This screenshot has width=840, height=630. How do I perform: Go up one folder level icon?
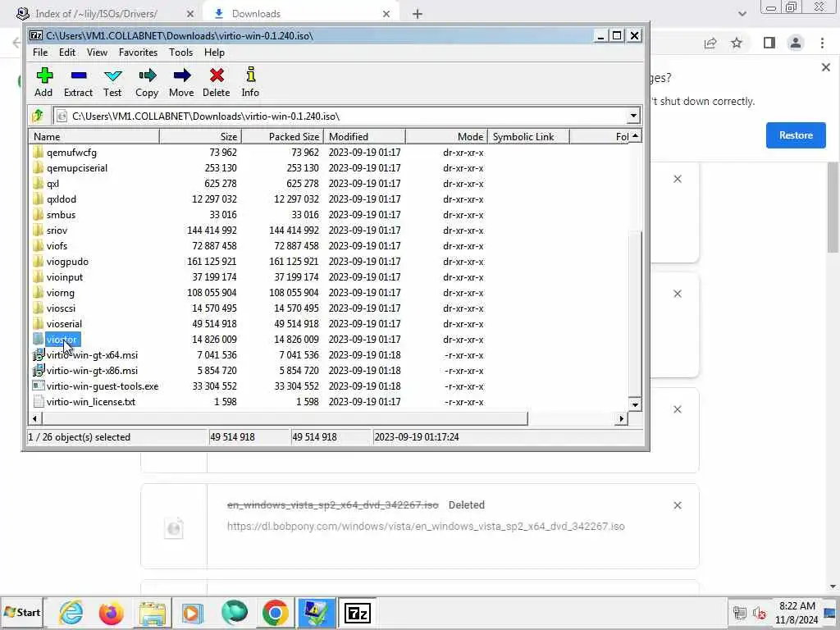(x=38, y=116)
